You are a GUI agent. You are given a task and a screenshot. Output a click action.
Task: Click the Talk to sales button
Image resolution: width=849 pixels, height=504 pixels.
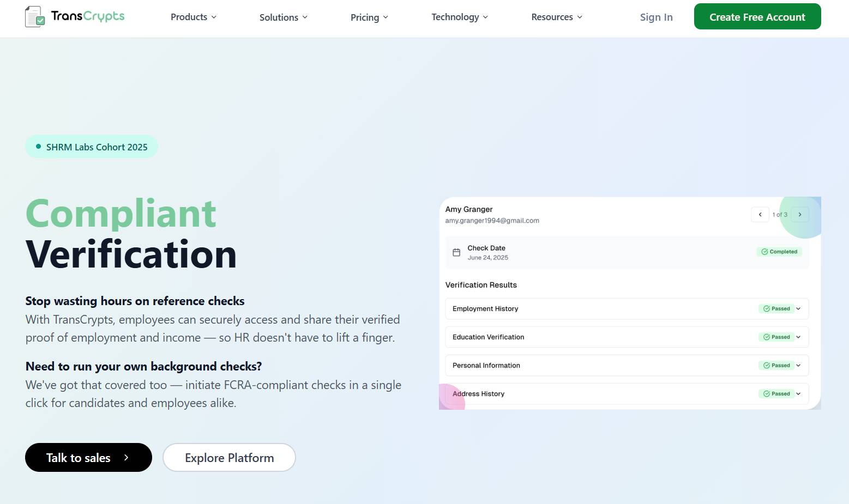pos(88,458)
